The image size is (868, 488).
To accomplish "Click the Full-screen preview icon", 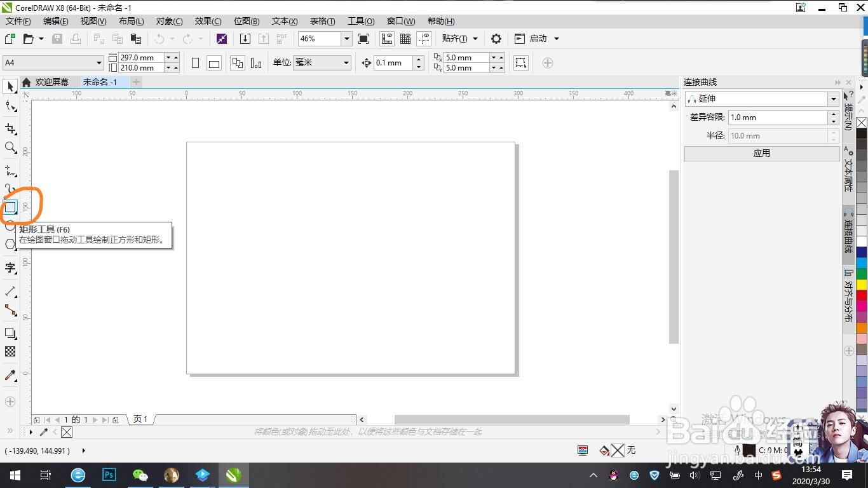I will [363, 39].
